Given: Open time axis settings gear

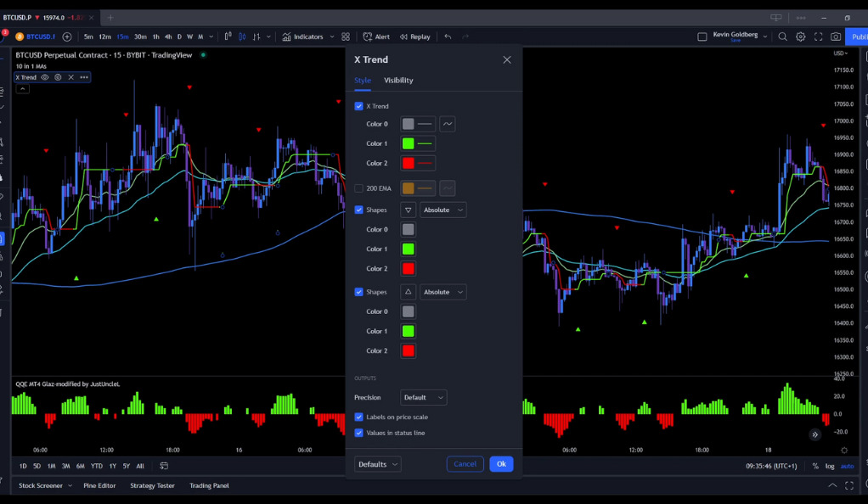Looking at the screenshot, I should (844, 451).
